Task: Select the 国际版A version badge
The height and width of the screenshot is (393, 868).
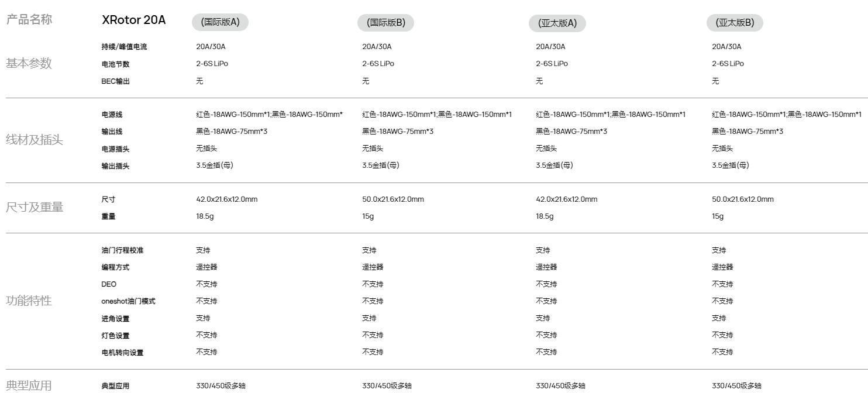Action: (x=220, y=22)
